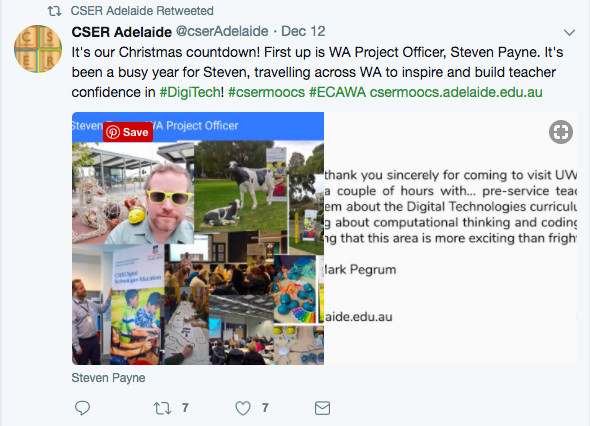Send tweet via direct message envelope icon
Image resolution: width=590 pixels, height=426 pixels.
[322, 408]
